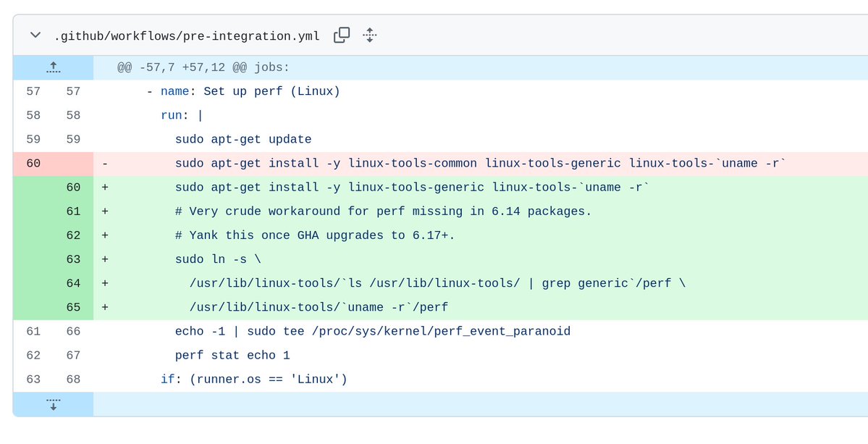Click new line number 62
The height and width of the screenshot is (444, 868).
(73, 235)
